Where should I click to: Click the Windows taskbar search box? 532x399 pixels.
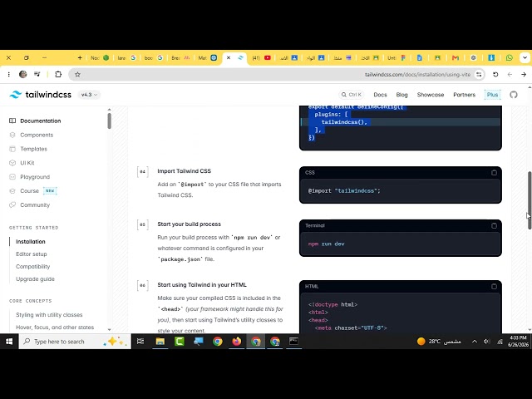pos(75,342)
